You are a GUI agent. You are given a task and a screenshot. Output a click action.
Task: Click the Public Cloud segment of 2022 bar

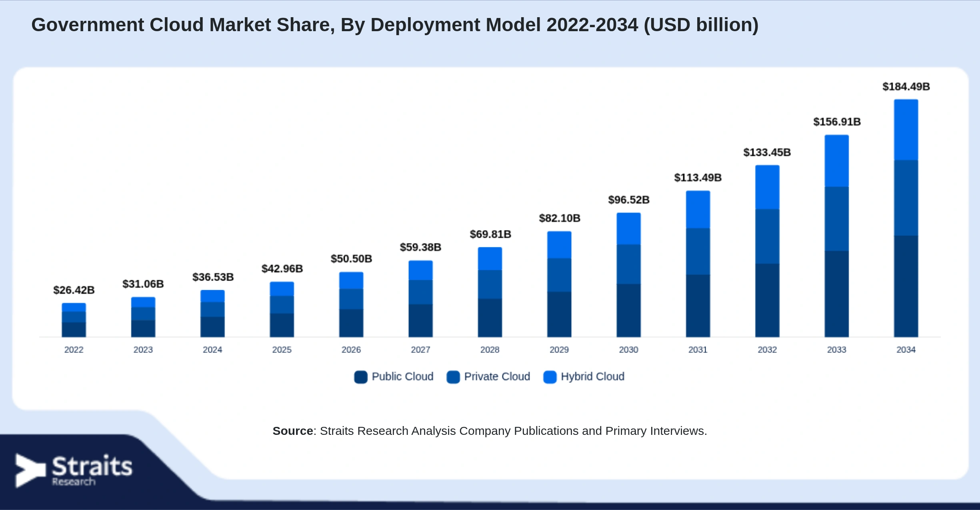(x=74, y=330)
